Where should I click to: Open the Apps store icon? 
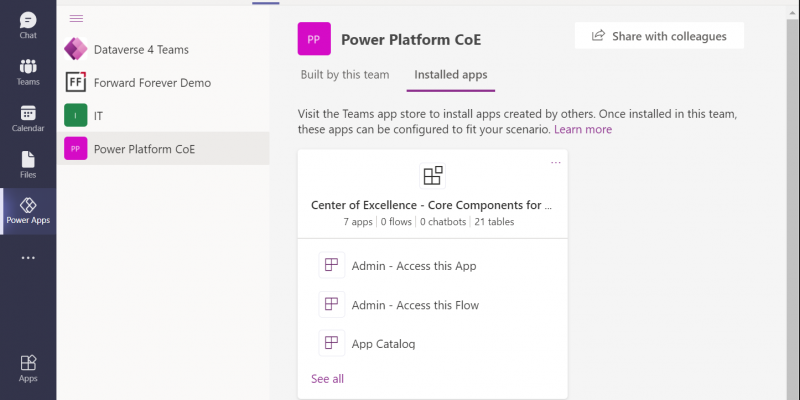28,368
